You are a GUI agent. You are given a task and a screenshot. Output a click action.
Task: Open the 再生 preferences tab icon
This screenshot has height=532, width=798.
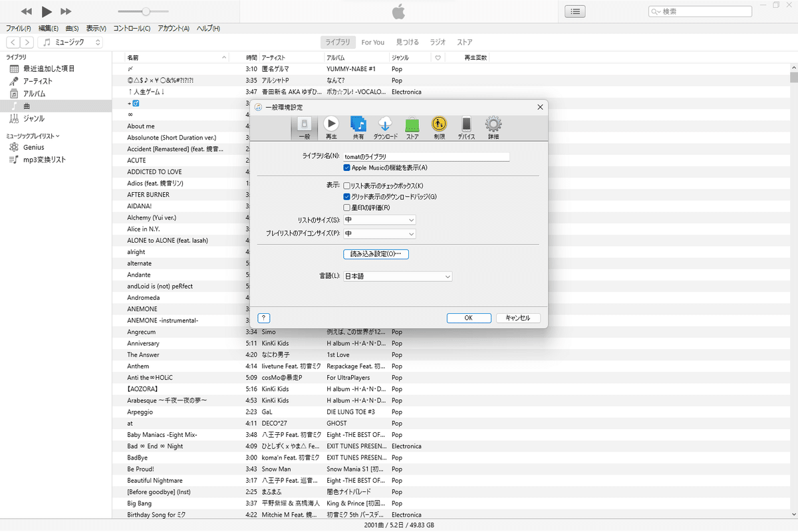pos(331,128)
